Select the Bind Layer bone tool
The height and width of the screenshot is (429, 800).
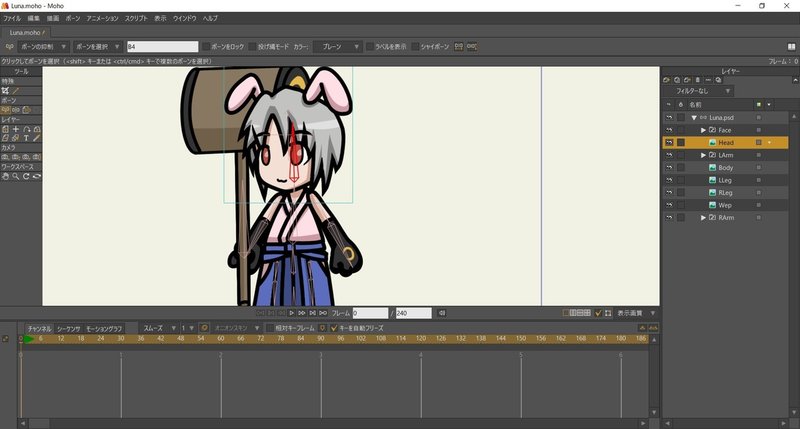pyautogui.click(x=27, y=110)
